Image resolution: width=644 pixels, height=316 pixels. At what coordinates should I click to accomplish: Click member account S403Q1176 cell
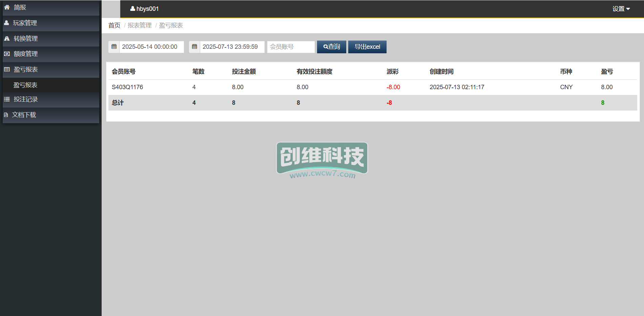[x=127, y=87]
